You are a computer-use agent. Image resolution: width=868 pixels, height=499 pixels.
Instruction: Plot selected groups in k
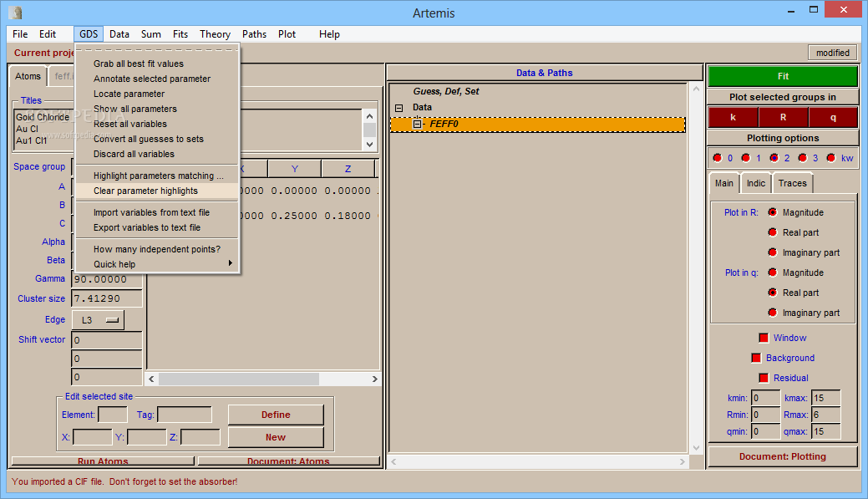pos(733,117)
